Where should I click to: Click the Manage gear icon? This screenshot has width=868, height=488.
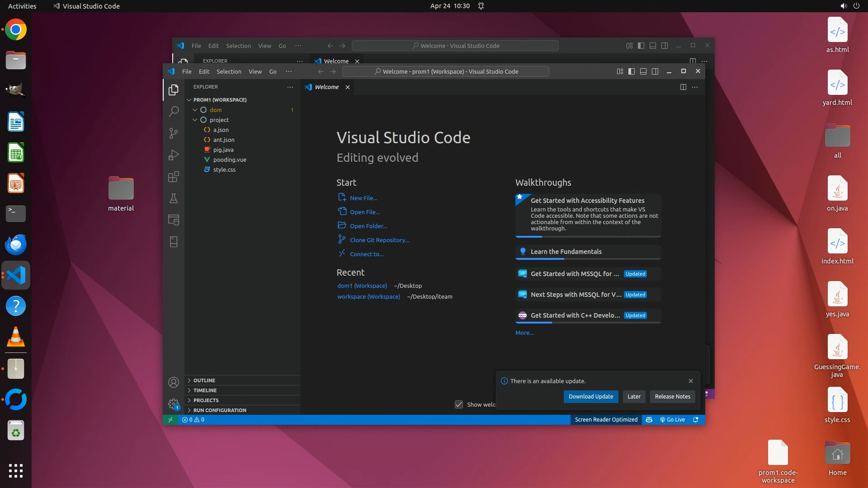[174, 404]
